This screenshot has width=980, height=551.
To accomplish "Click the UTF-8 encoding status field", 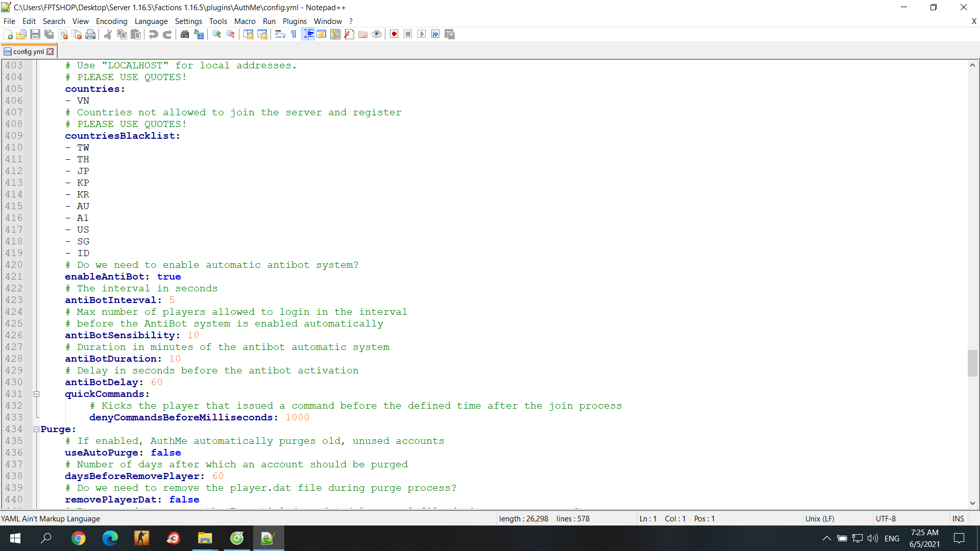I will pos(886,519).
